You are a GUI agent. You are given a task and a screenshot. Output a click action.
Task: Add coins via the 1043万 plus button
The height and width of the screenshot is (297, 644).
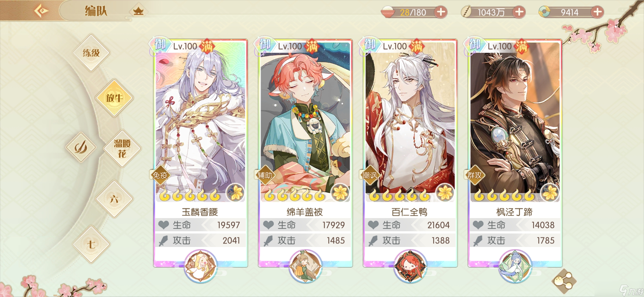(519, 12)
